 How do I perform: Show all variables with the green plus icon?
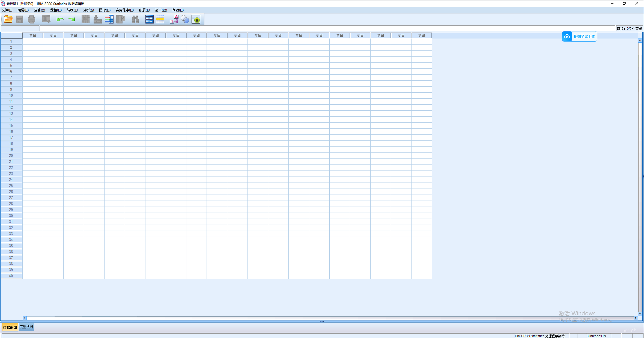coord(196,19)
